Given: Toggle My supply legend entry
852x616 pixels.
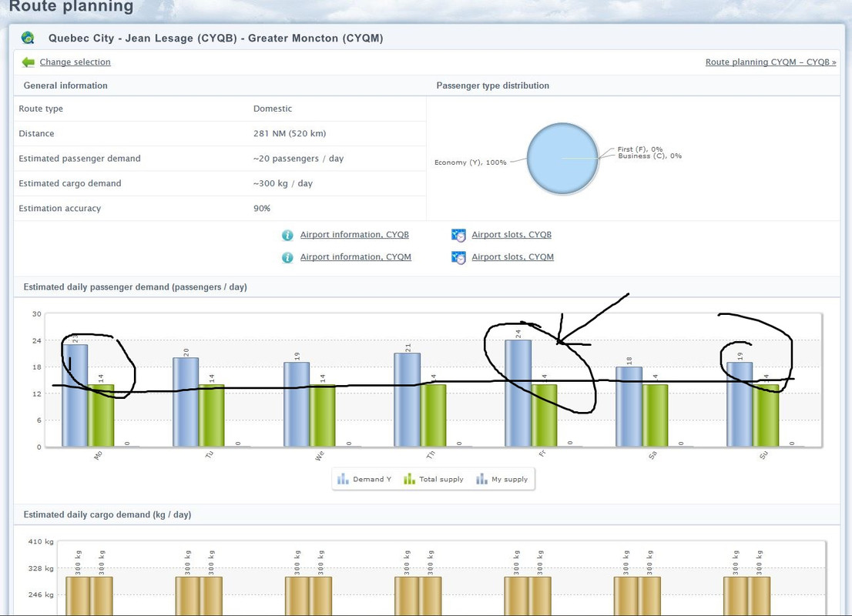Looking at the screenshot, I should (x=501, y=479).
